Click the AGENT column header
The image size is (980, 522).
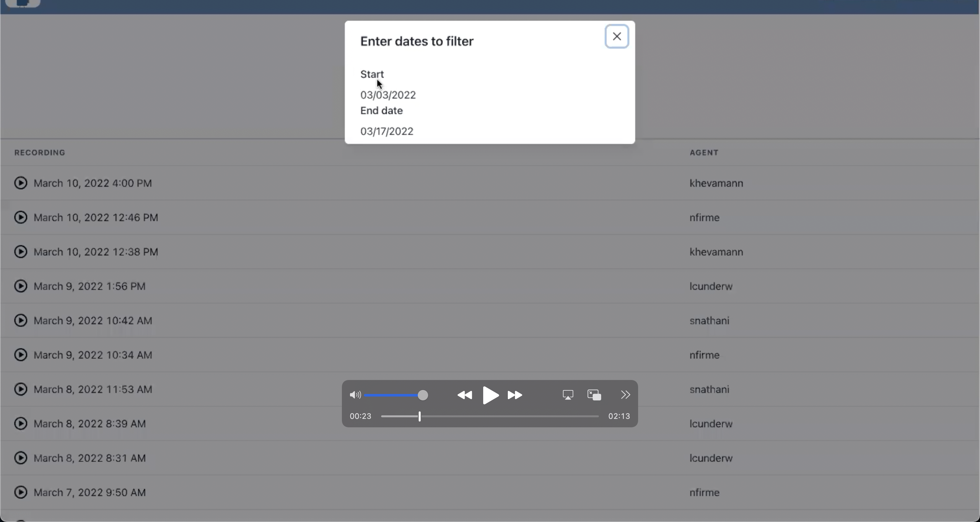tap(704, 153)
